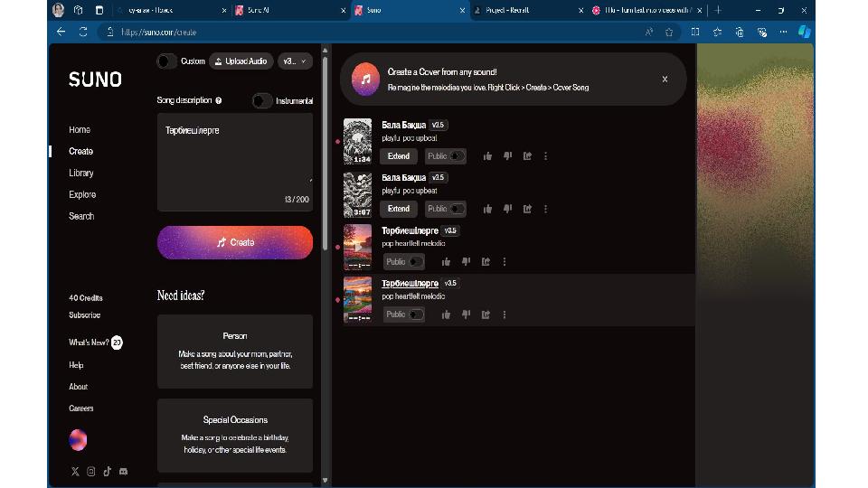Like the highlighted last Тәрбиешілерге song
Viewport: 868px width, 488px height.
pyautogui.click(x=446, y=314)
